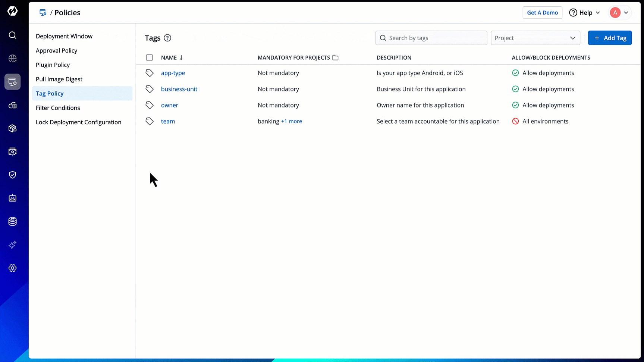Image resolution: width=644 pixels, height=362 pixels.
Task: Open the Project dropdown filter
Action: pos(535,38)
